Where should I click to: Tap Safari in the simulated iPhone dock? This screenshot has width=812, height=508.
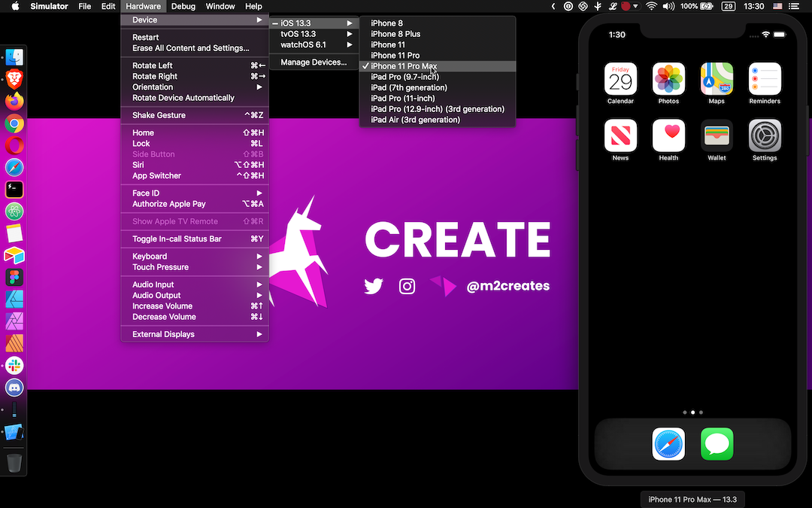[x=668, y=444]
